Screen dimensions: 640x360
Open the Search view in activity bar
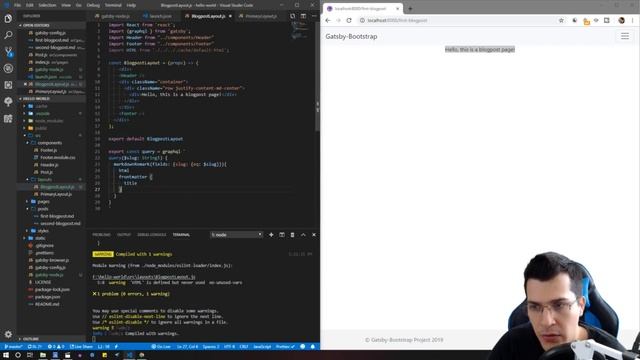pos(8,35)
